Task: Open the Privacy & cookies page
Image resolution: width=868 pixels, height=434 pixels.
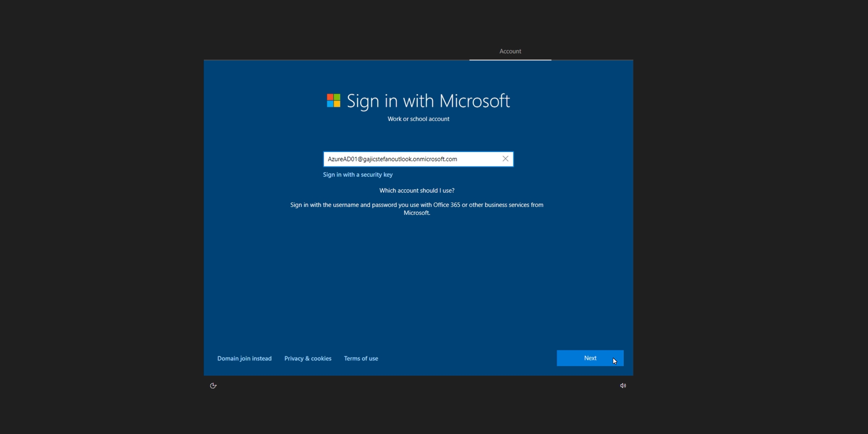Action: coord(308,358)
